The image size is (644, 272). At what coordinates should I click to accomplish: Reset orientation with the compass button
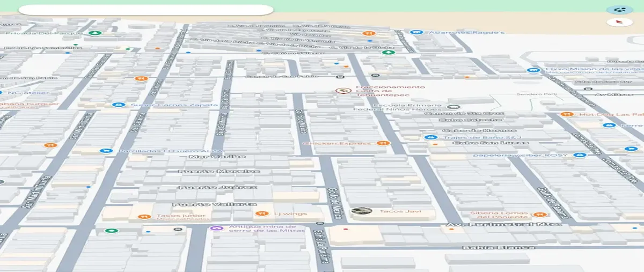pyautogui.click(x=619, y=22)
